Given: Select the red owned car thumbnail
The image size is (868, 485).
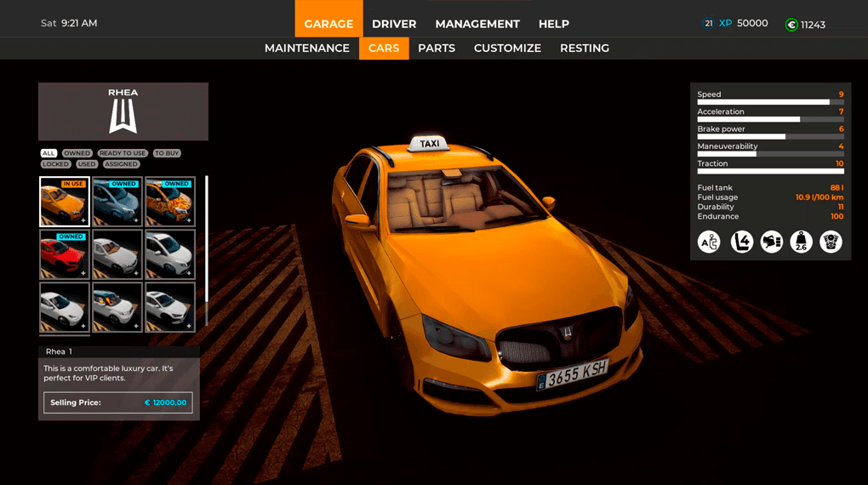Looking at the screenshot, I should click(64, 254).
